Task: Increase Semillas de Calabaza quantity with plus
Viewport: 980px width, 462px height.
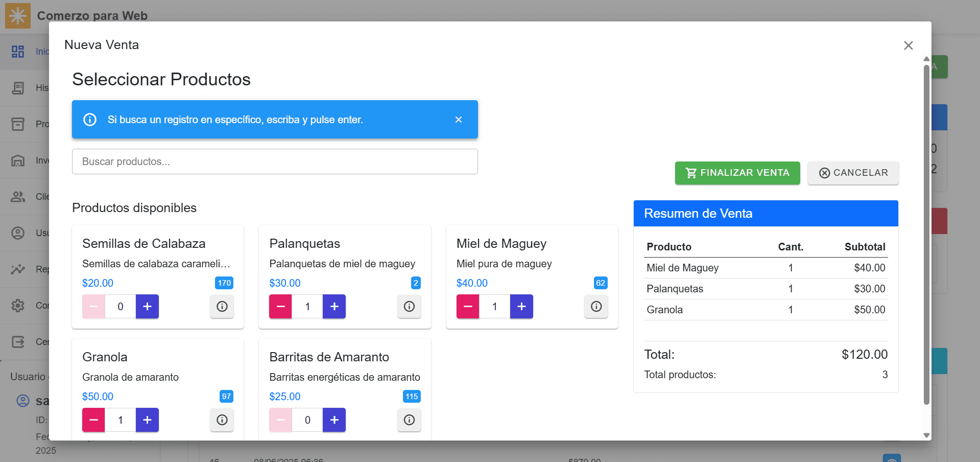Action: [x=147, y=307]
